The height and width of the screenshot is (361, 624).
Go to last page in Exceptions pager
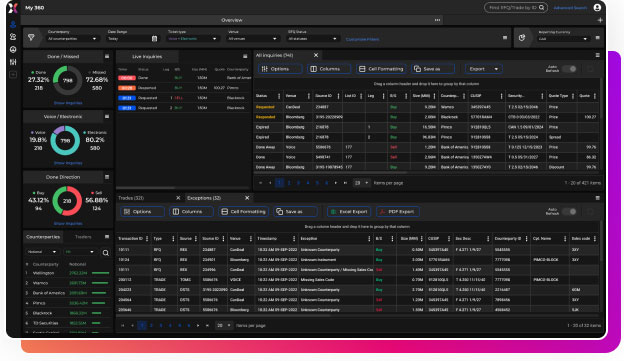click(207, 326)
